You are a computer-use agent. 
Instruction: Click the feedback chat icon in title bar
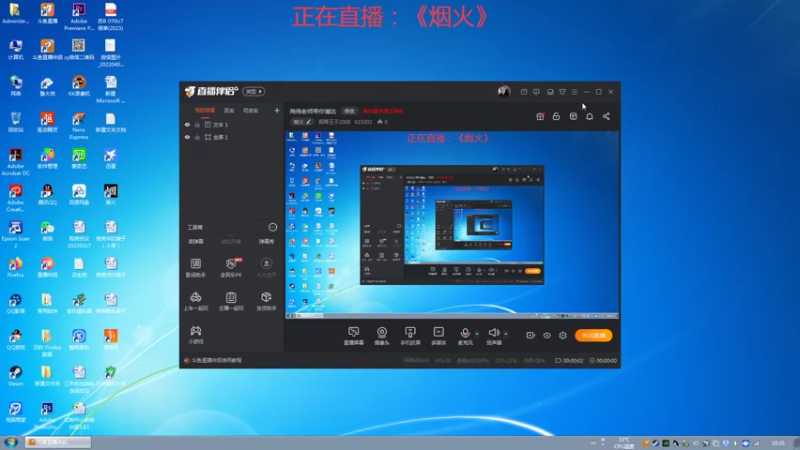click(536, 92)
